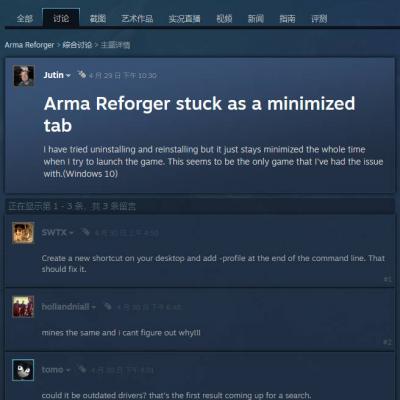
Task: Click the #1 comment permalink
Action: (x=388, y=279)
